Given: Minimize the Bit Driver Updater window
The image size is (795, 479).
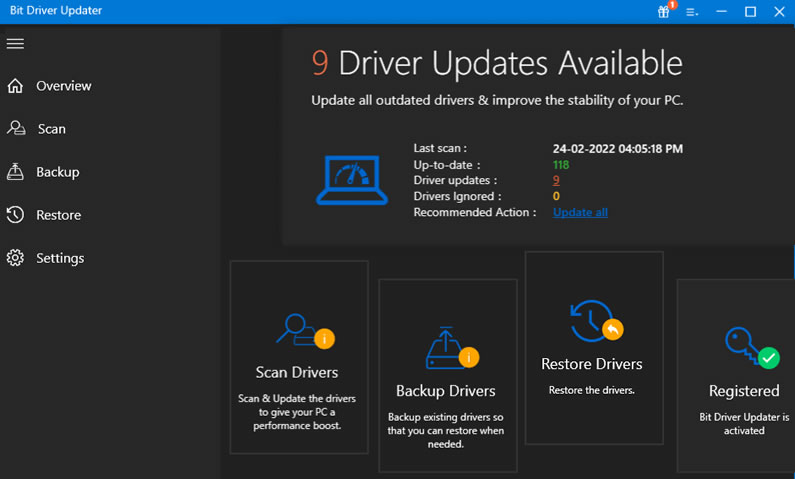Looking at the screenshot, I should (x=721, y=11).
